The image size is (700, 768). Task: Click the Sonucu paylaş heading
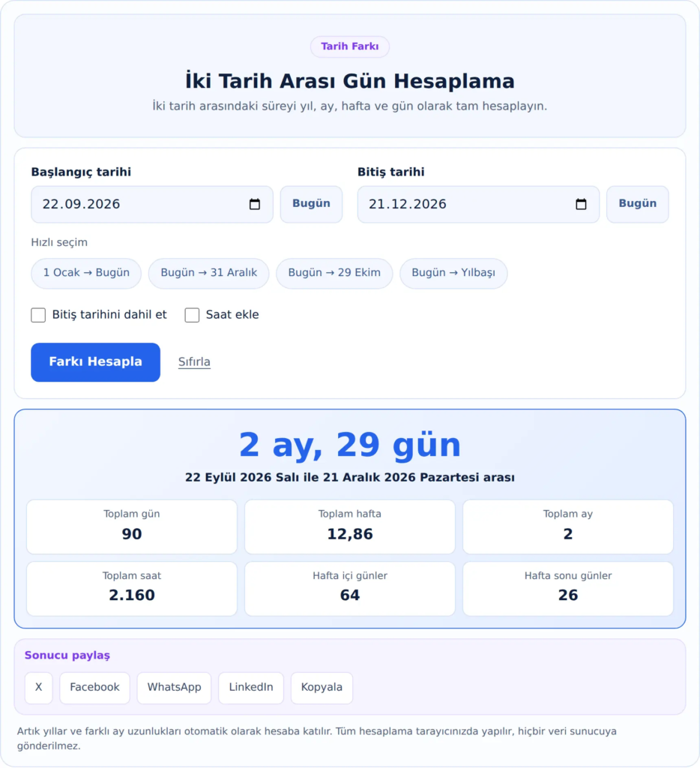coord(67,655)
